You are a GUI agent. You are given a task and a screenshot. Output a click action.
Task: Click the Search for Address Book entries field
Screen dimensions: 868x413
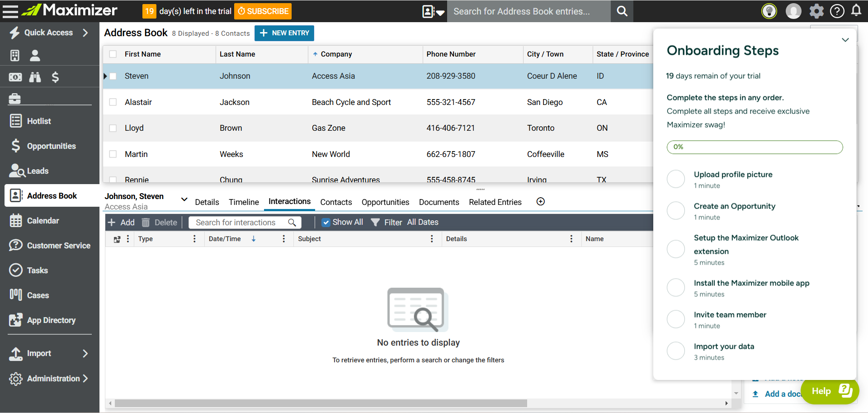coord(529,11)
